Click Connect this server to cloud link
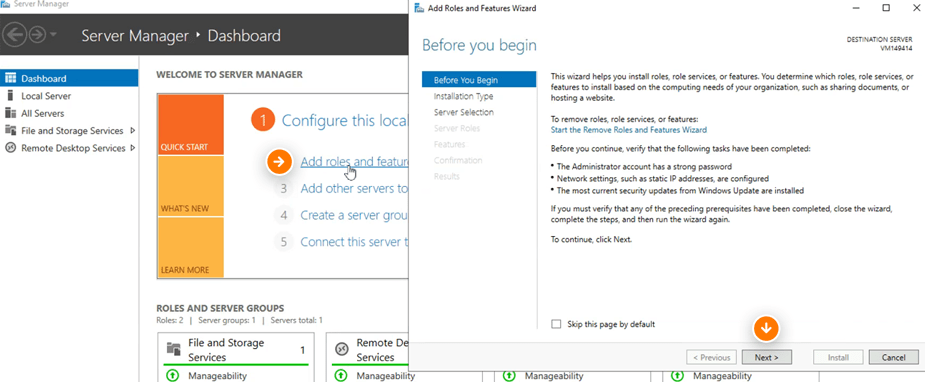 (x=355, y=242)
